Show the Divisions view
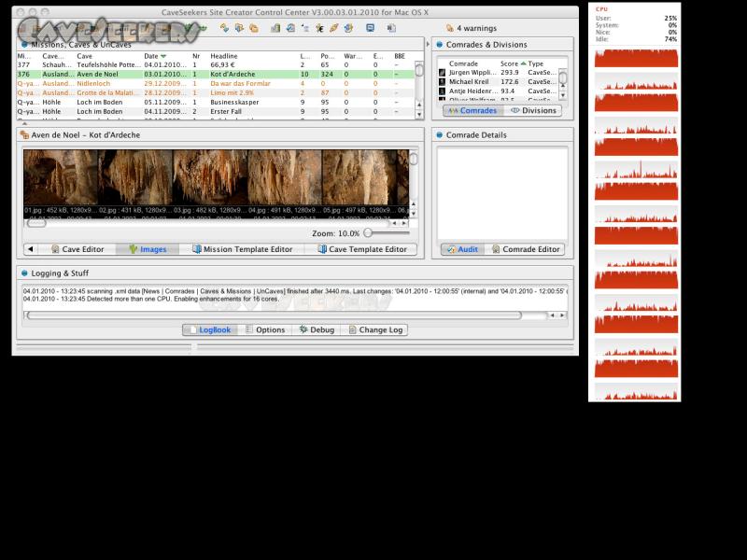The image size is (747, 560). coord(532,110)
